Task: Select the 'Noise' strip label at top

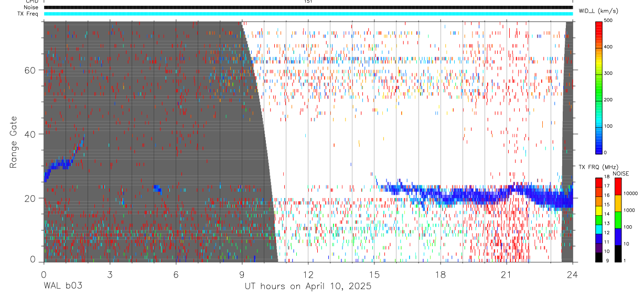Action: pos(31,7)
